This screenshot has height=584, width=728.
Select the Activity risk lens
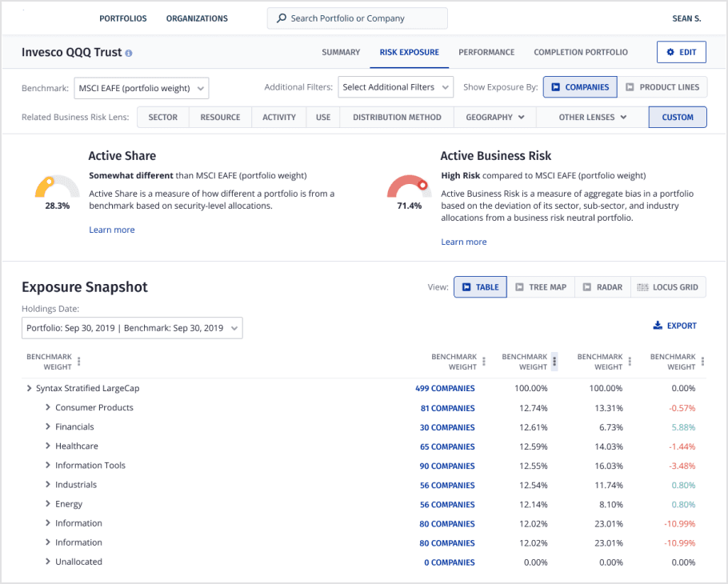279,117
